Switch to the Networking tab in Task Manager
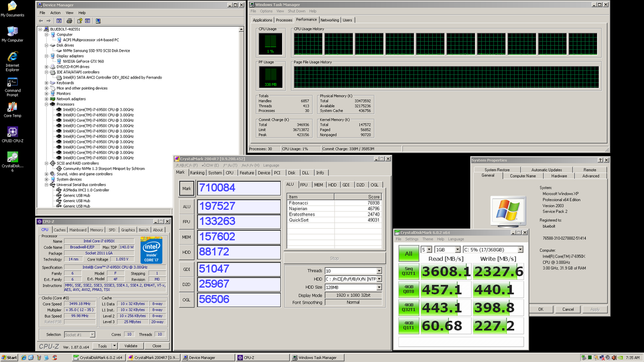This screenshot has height=362, width=644. coord(330,20)
